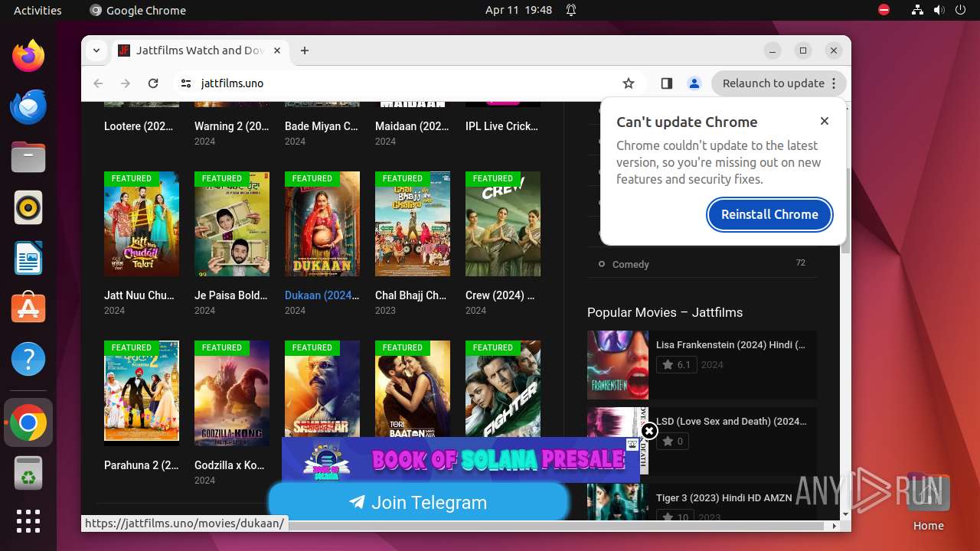Click the horizontal scrollbar right arrow
Viewport: 980px width, 551px height.
pos(835,526)
